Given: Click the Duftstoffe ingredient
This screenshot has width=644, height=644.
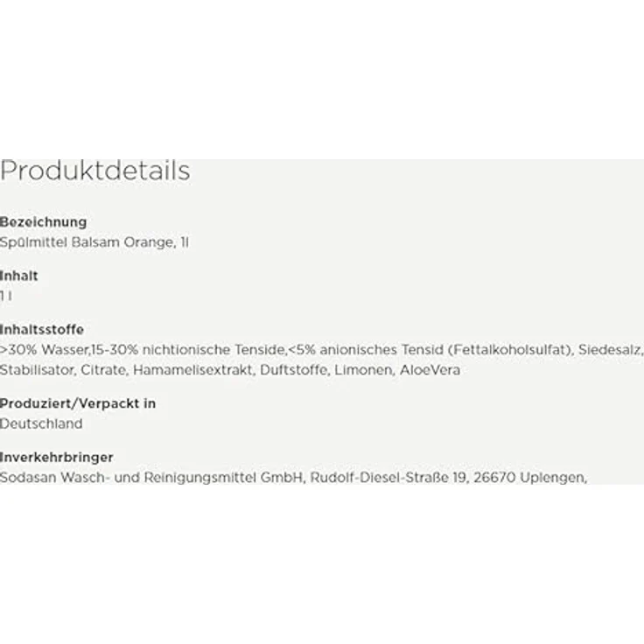Looking at the screenshot, I should click(293, 370).
